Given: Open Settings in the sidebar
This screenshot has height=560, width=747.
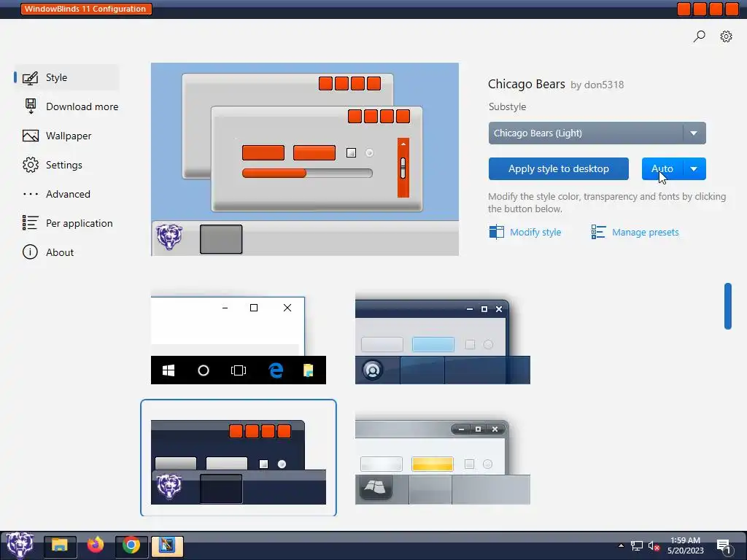Looking at the screenshot, I should coord(53,165).
